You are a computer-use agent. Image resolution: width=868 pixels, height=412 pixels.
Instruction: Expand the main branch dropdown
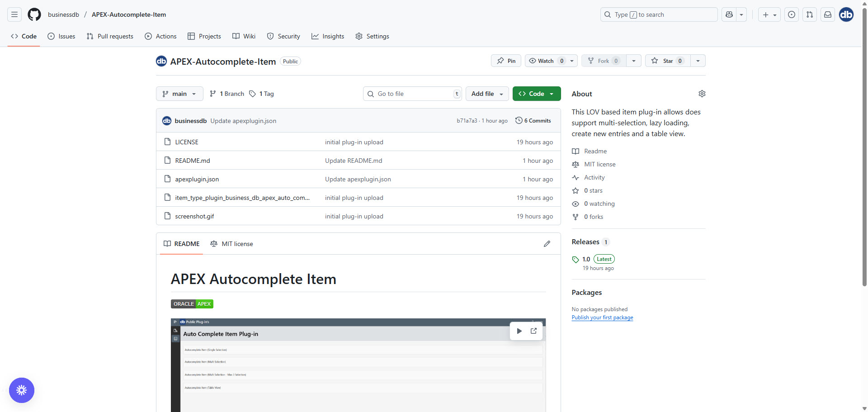point(179,94)
